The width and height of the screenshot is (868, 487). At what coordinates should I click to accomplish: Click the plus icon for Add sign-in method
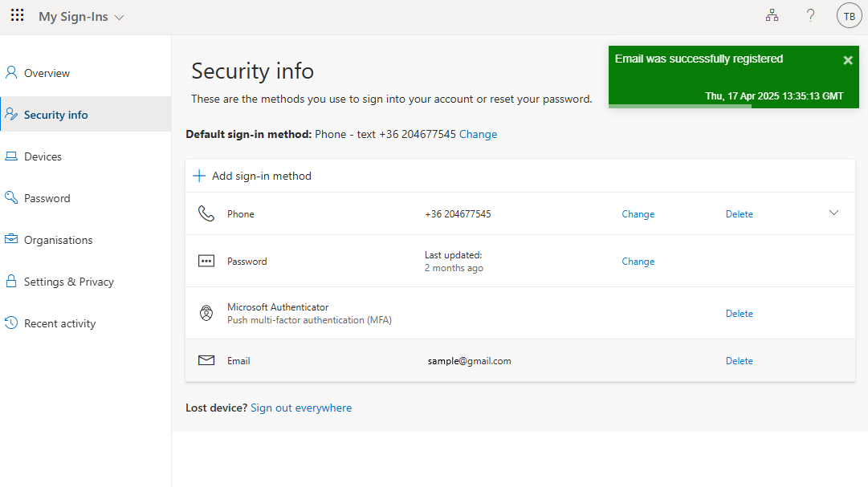point(200,176)
